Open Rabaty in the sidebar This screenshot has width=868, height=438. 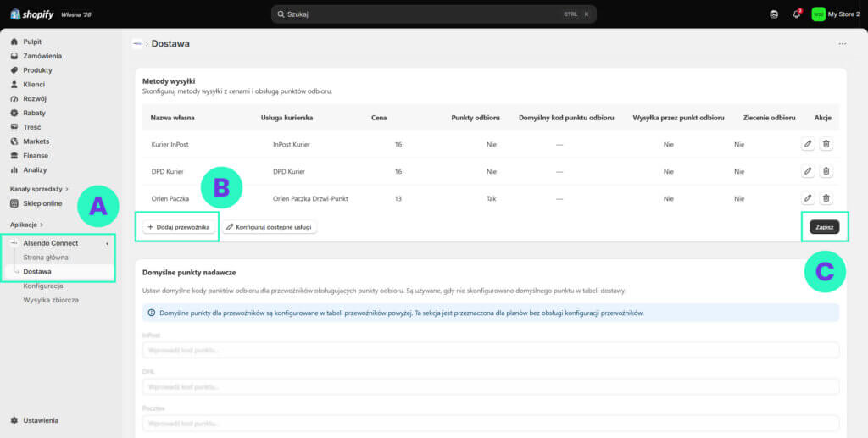(34, 113)
